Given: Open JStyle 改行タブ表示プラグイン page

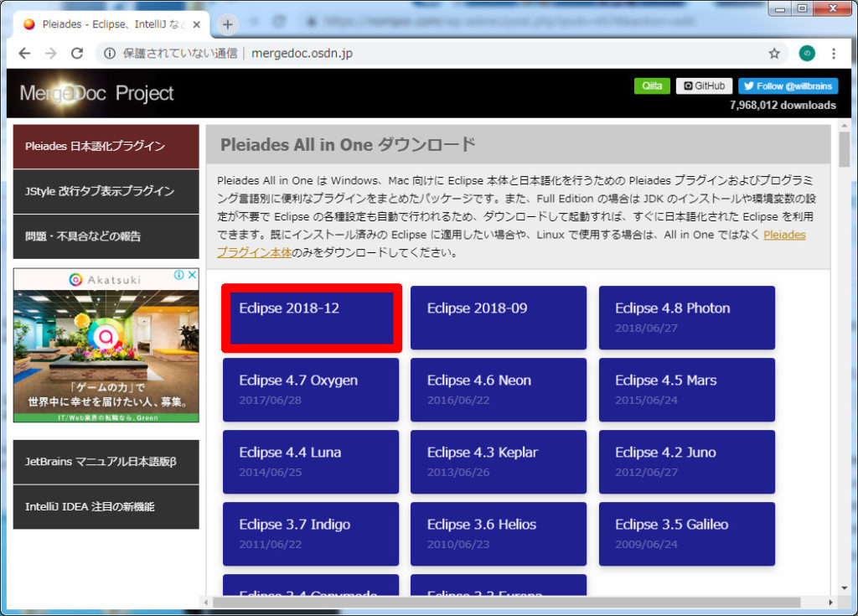Looking at the screenshot, I should coord(103,191).
